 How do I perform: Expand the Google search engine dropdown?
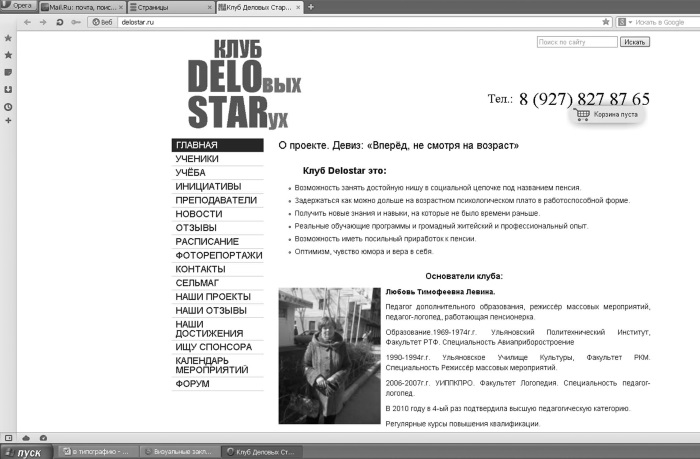[x=630, y=21]
